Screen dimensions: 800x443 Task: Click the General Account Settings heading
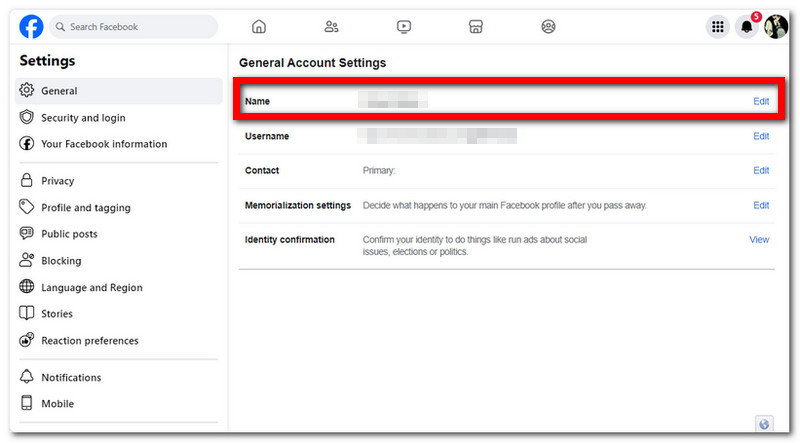(312, 63)
